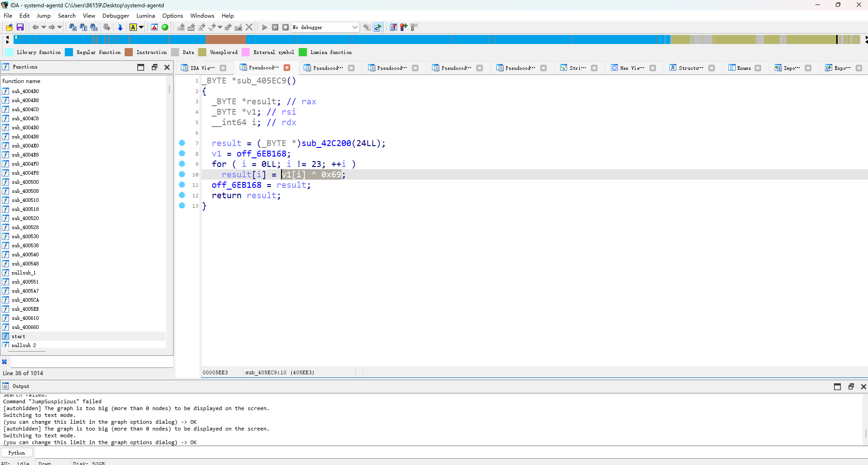This screenshot has height=465, width=868.
Task: Select sub_4005EB in Functions list
Action: point(83,309)
